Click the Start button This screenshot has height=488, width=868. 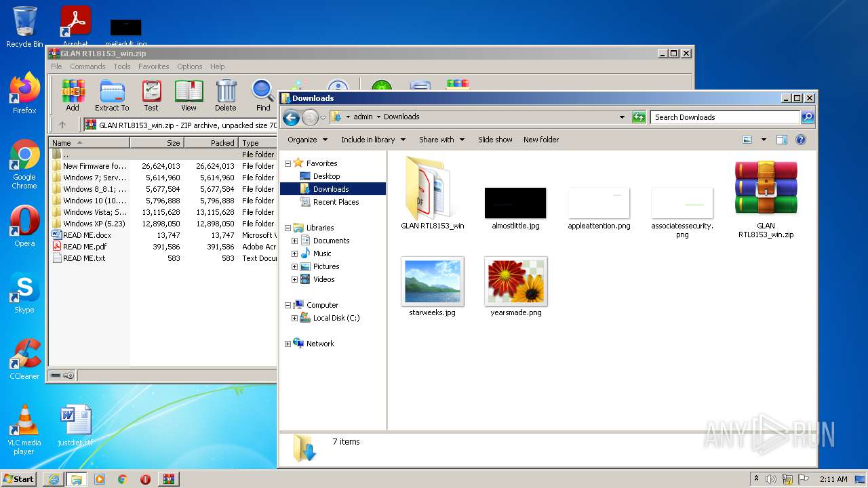[19, 479]
